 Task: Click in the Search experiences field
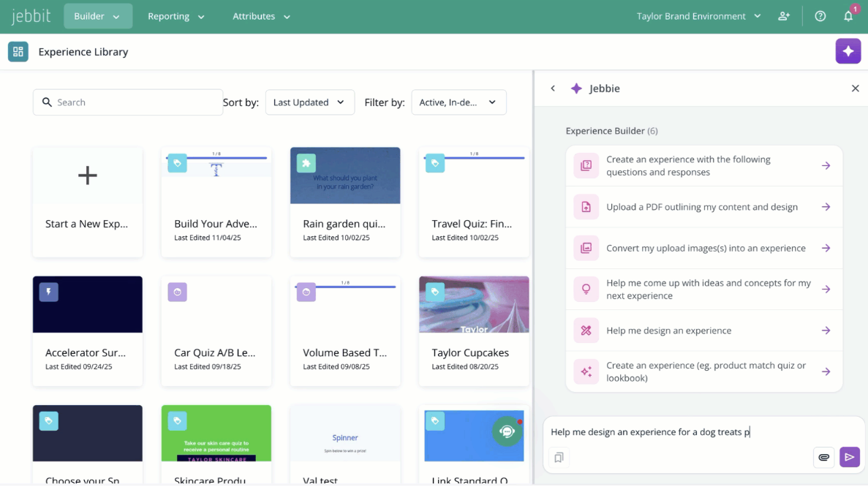click(128, 102)
